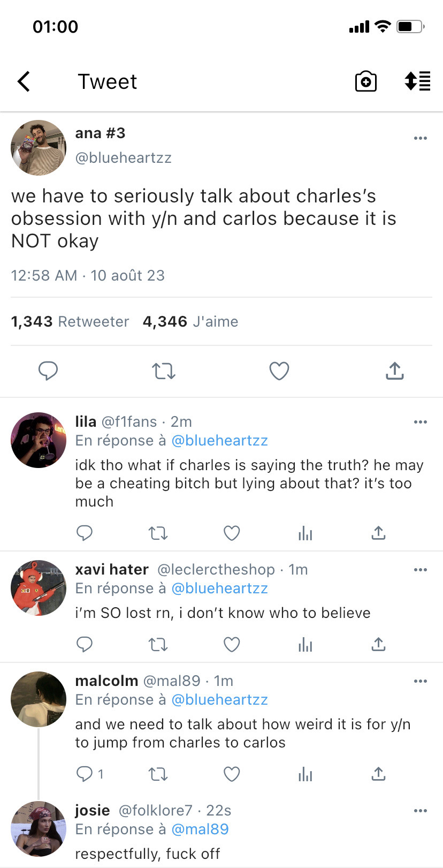Retweet the main tweet by blueheartzz

163,371
